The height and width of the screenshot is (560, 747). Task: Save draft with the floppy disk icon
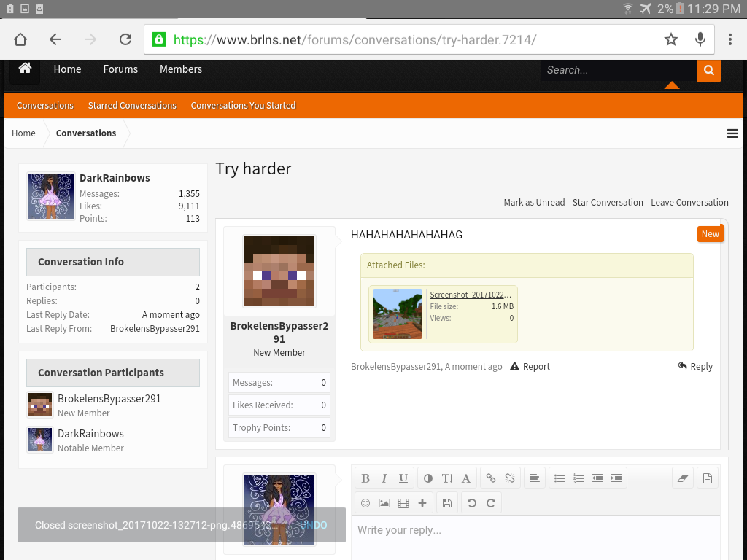click(x=447, y=503)
